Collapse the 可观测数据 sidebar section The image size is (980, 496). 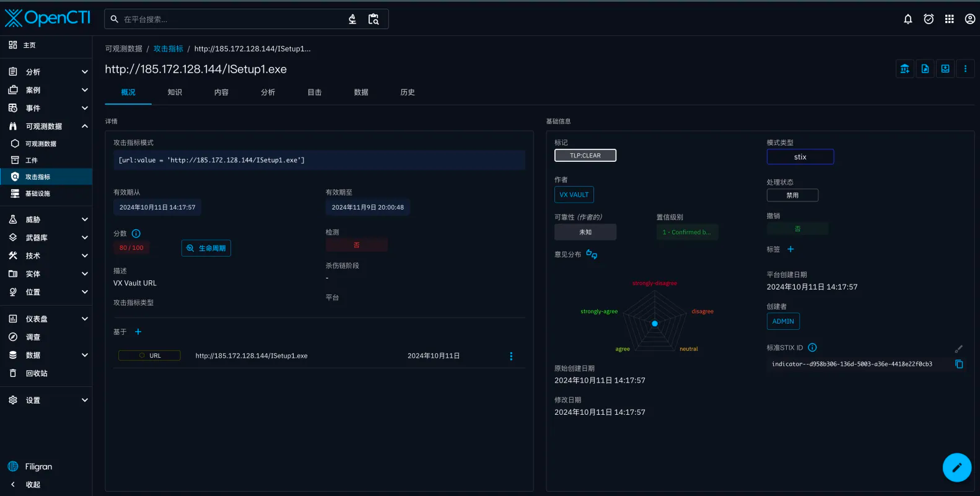pos(46,126)
